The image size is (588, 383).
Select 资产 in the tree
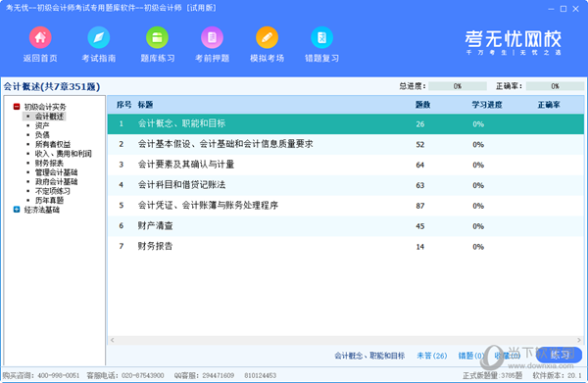(42, 125)
